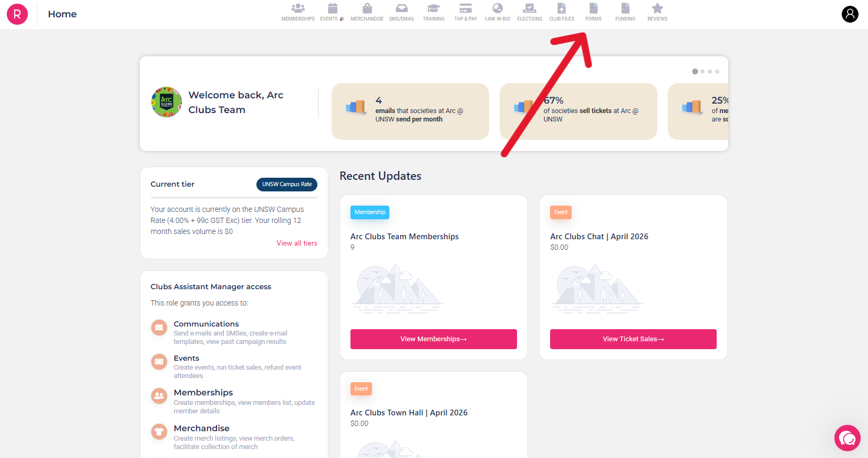Click the "Merchandise" heading in role access list
This screenshot has width=868, height=458.
(202, 429)
